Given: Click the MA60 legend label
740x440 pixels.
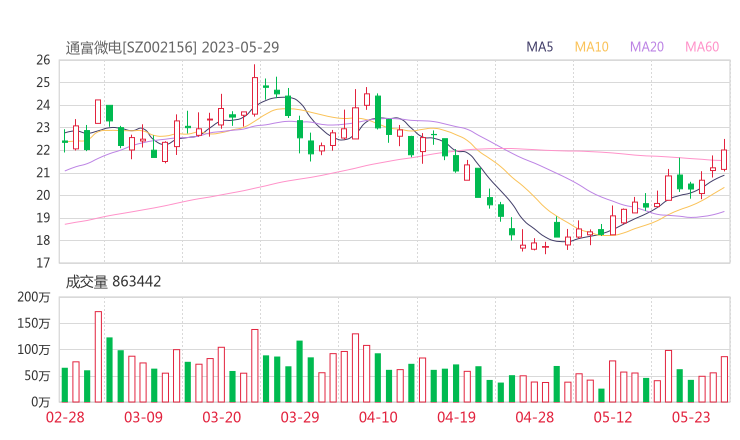Looking at the screenshot, I should click(702, 47).
